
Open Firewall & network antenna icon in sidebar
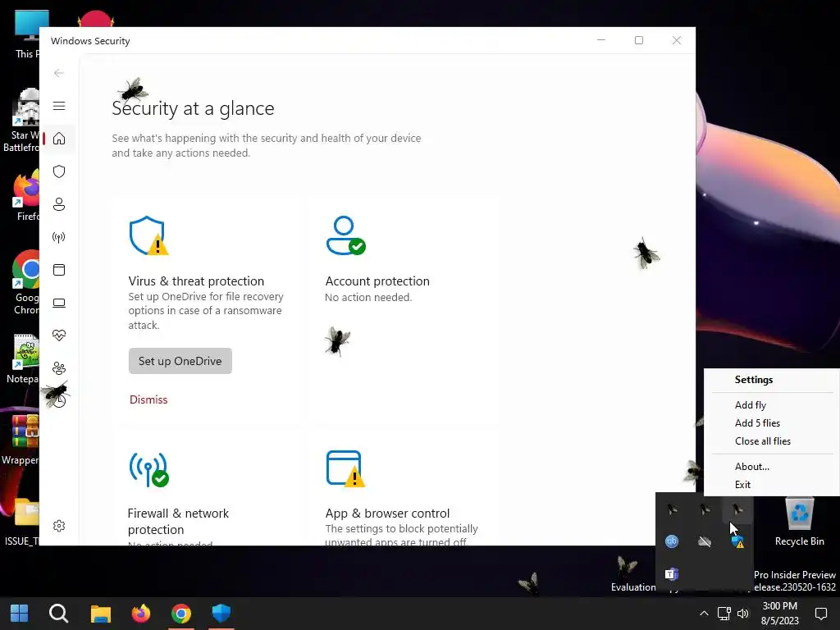[59, 237]
